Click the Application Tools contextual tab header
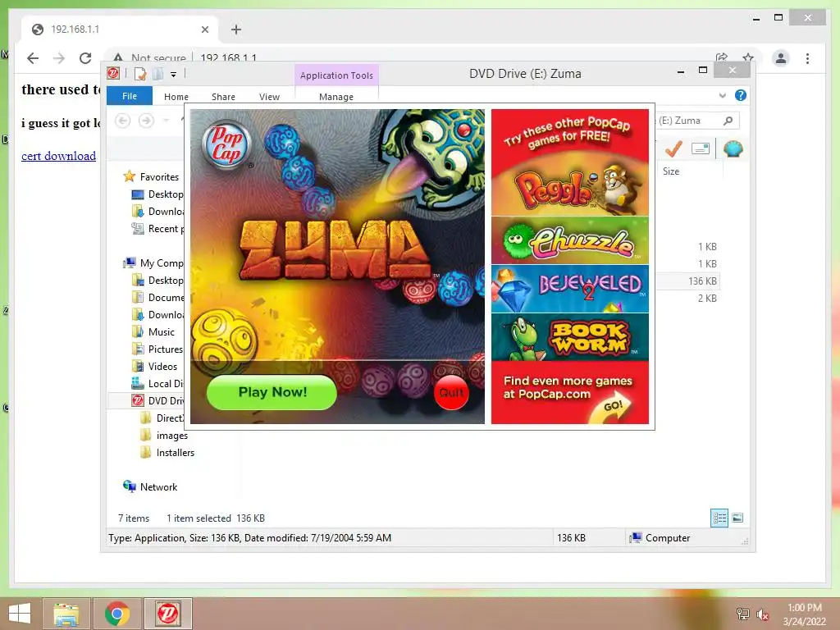 tap(336, 75)
